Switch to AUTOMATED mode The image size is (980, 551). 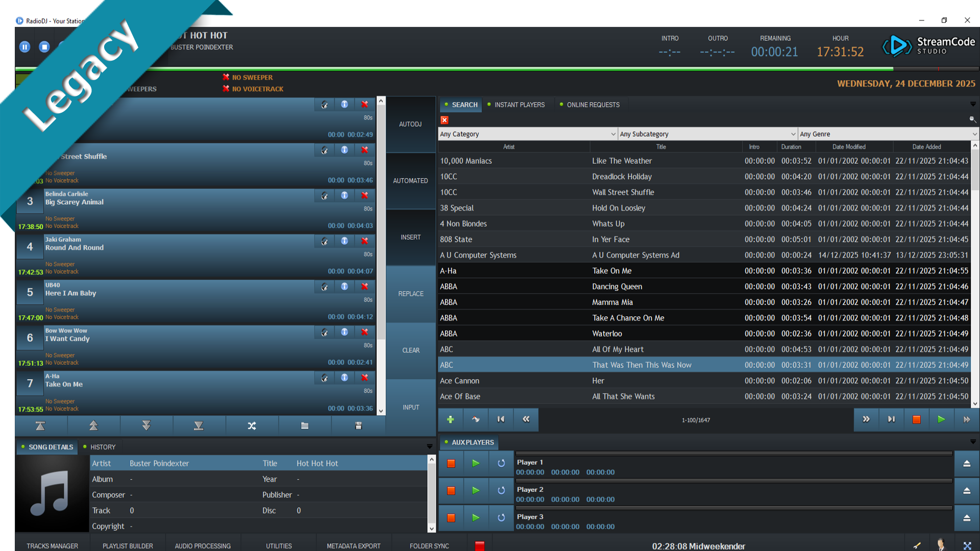point(410,181)
